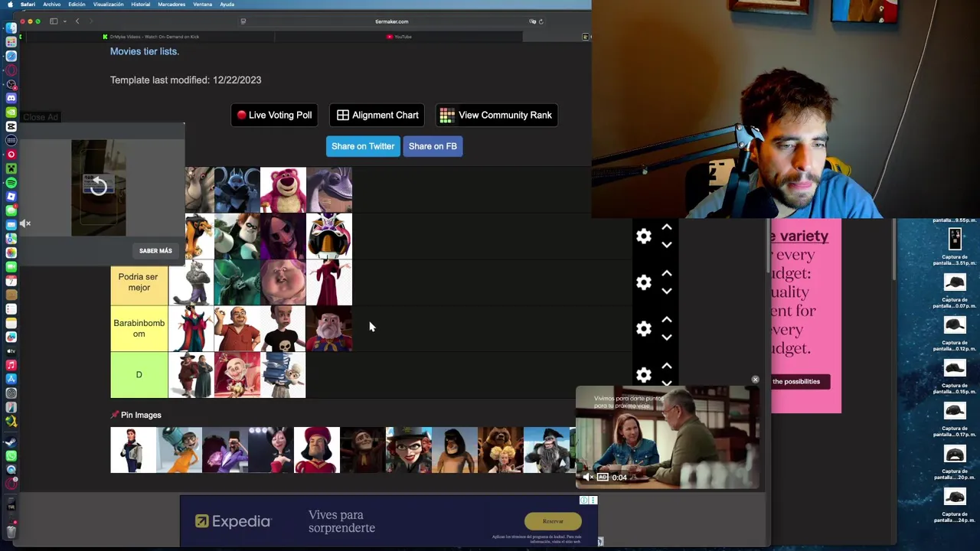Click the AdChoices info icon on Expedia banner
Image resolution: width=980 pixels, height=551 pixels.
(584, 500)
